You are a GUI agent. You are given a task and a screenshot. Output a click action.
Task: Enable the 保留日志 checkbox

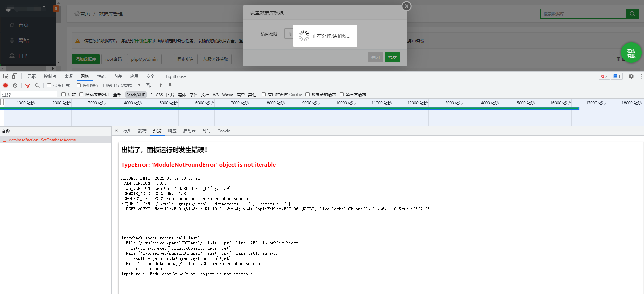(x=49, y=85)
